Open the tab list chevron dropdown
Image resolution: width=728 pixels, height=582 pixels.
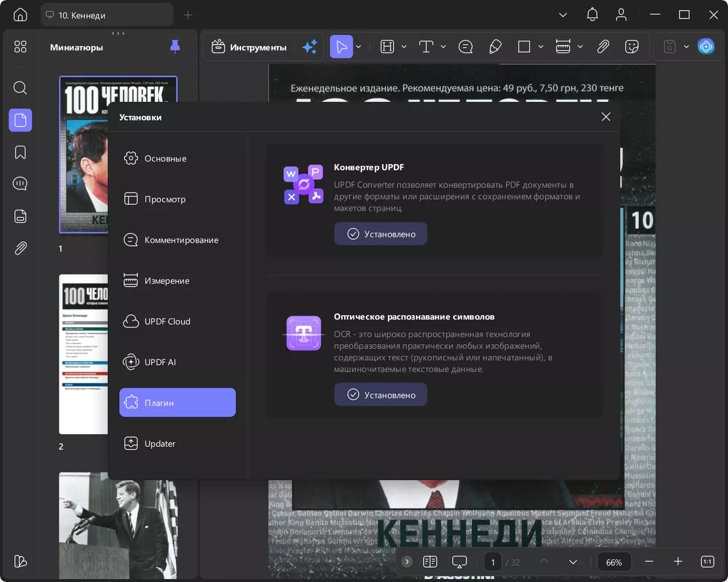(x=563, y=15)
